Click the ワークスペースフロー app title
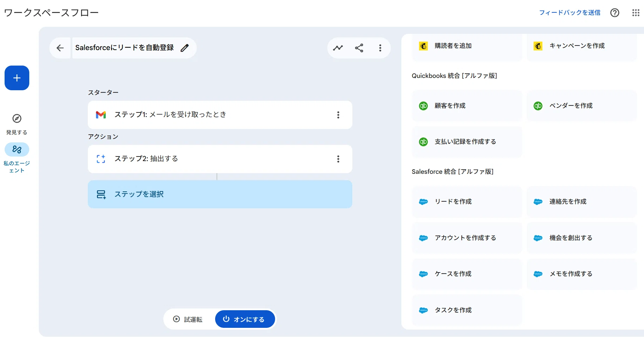Viewport: 644px width, 337px height. [x=51, y=13]
